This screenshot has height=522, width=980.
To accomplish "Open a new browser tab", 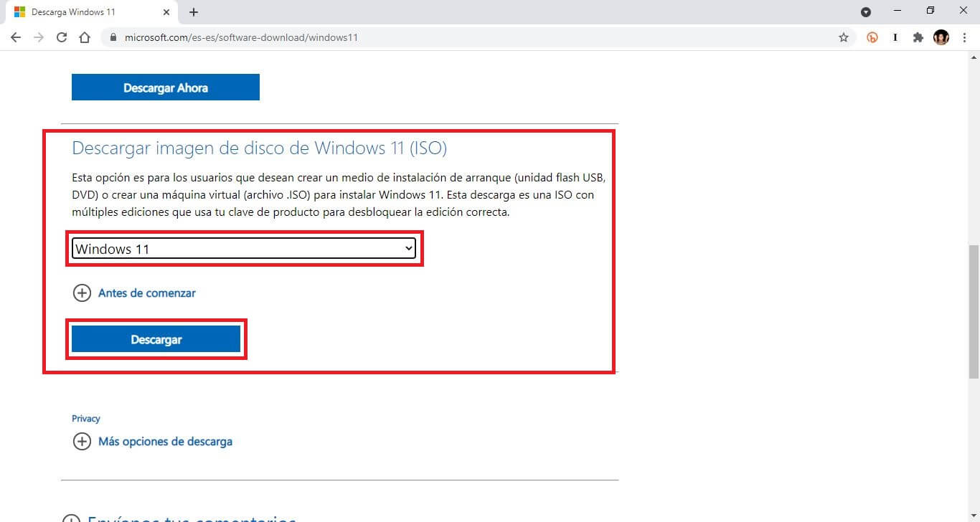I will tap(194, 12).
